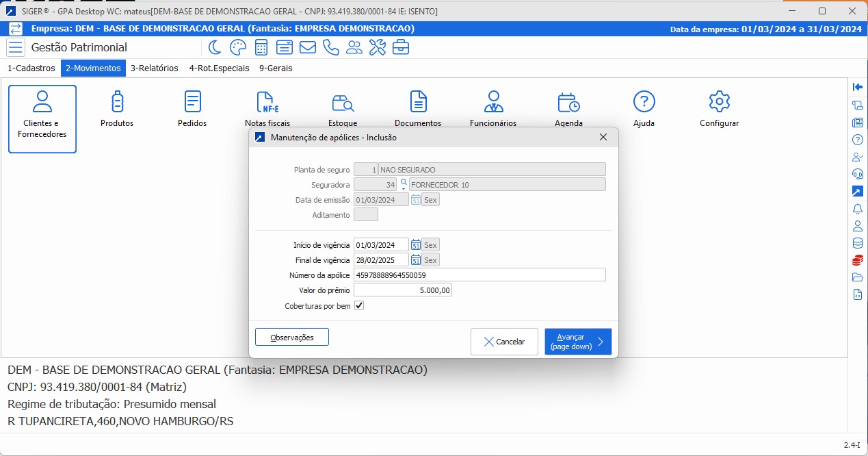This screenshot has height=456, width=868.
Task: Click the envelope mail icon
Action: click(x=308, y=47)
